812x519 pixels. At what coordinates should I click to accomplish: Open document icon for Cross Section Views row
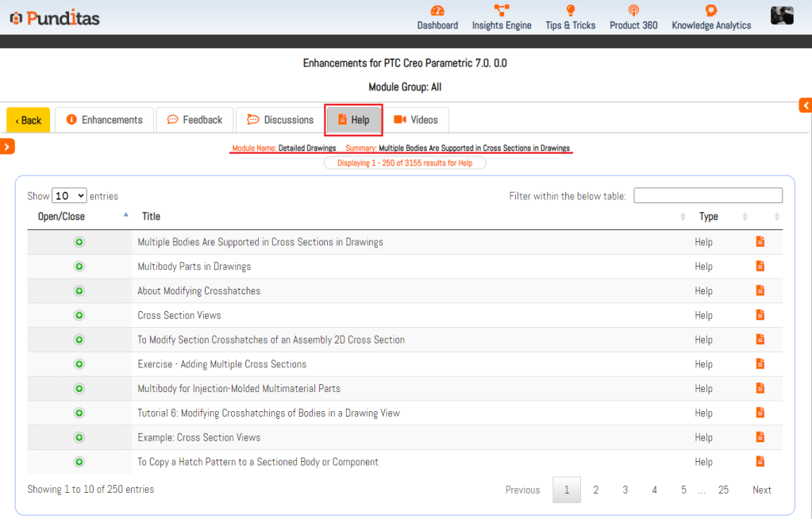tap(760, 315)
